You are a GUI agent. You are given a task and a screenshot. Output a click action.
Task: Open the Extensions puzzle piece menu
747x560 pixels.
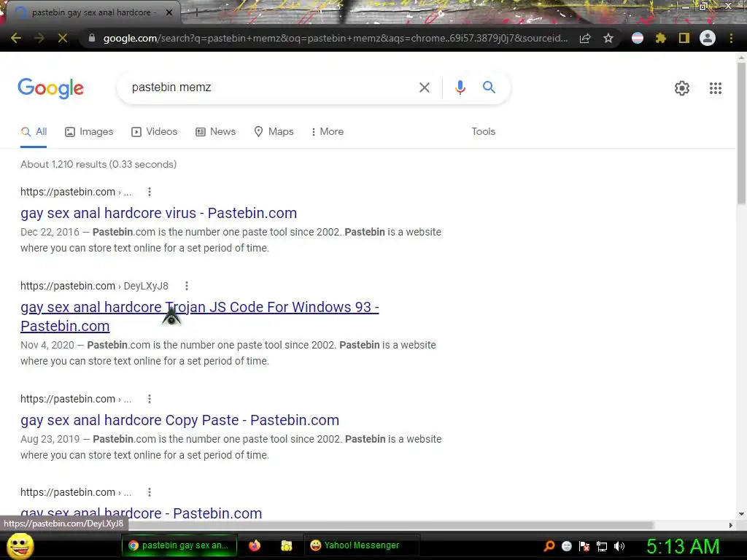tap(660, 38)
